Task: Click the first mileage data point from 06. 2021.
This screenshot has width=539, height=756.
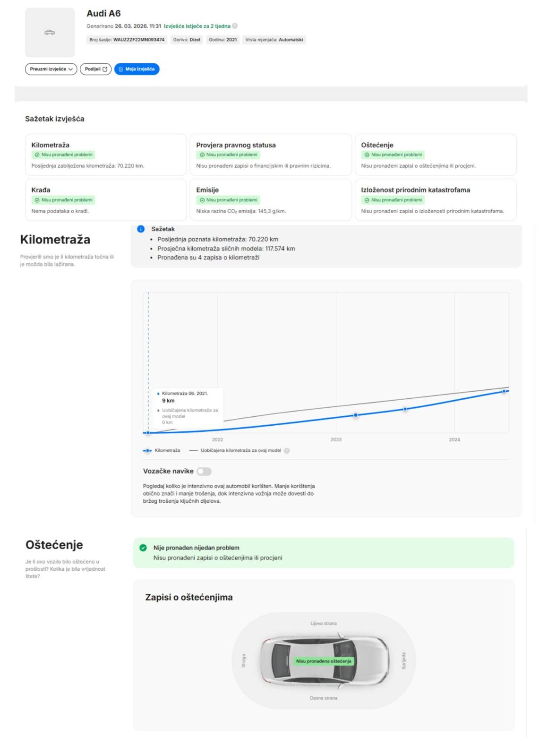Action: [x=148, y=433]
